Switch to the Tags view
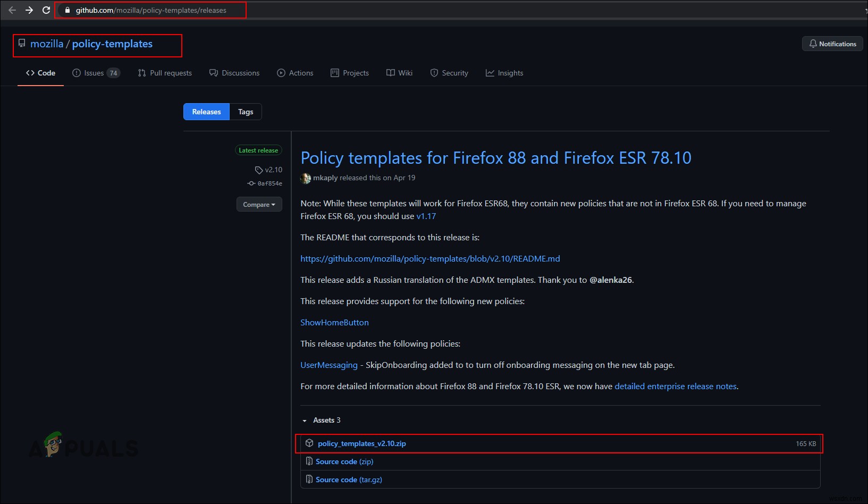This screenshot has width=868, height=504. [x=246, y=112]
